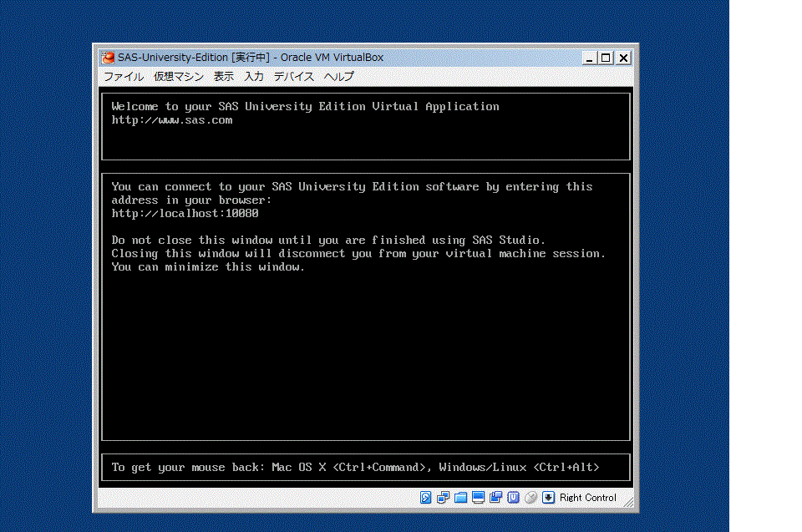Open the ヘルプ menu

click(338, 76)
